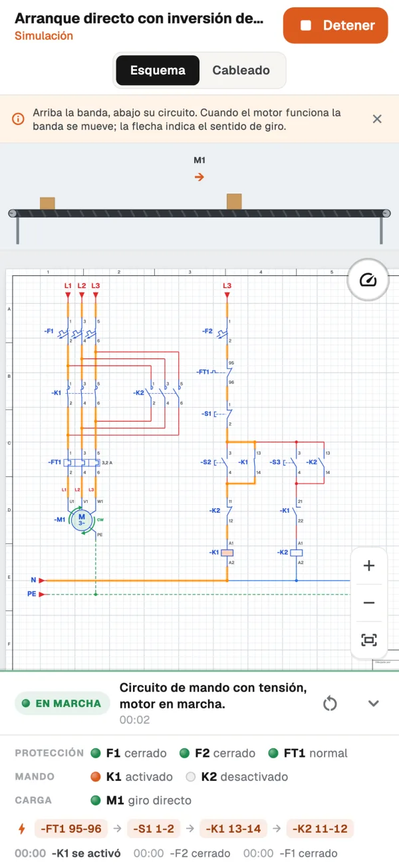Click F2 cerrado protection status
The image size is (399, 868).
click(217, 754)
